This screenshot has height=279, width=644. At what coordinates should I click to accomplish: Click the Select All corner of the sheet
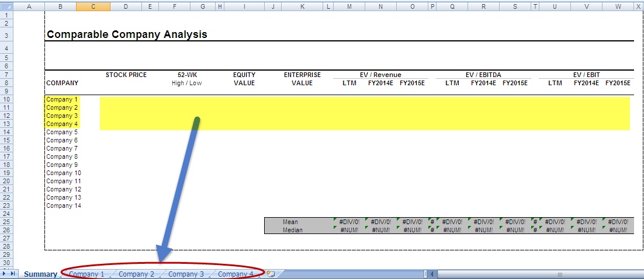click(x=7, y=6)
